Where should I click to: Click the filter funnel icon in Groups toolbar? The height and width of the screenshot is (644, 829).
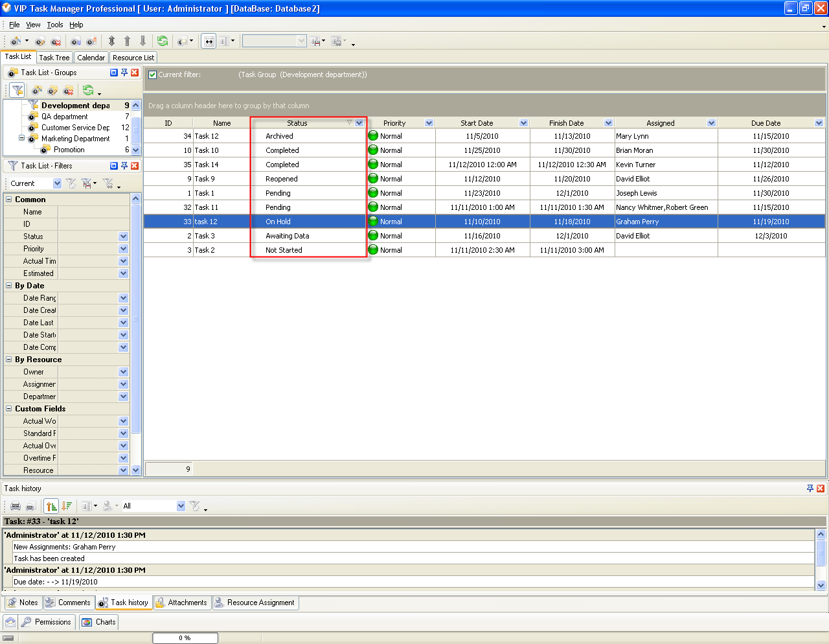pyautogui.click(x=17, y=90)
